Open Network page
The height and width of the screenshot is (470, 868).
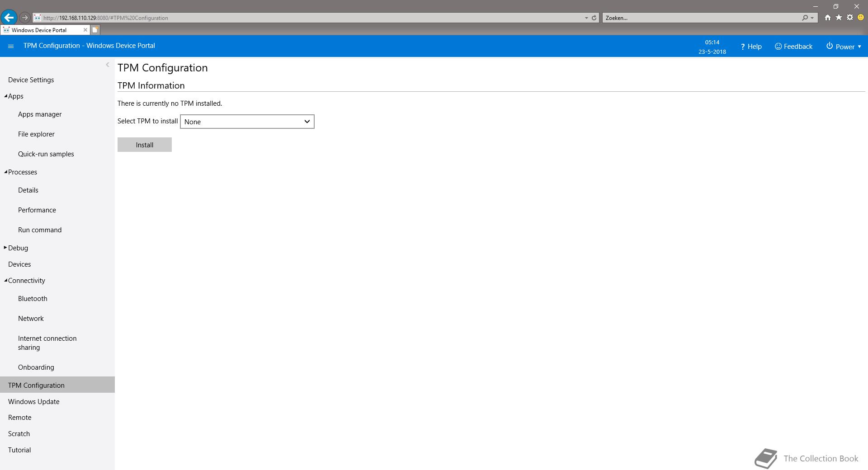(x=31, y=319)
